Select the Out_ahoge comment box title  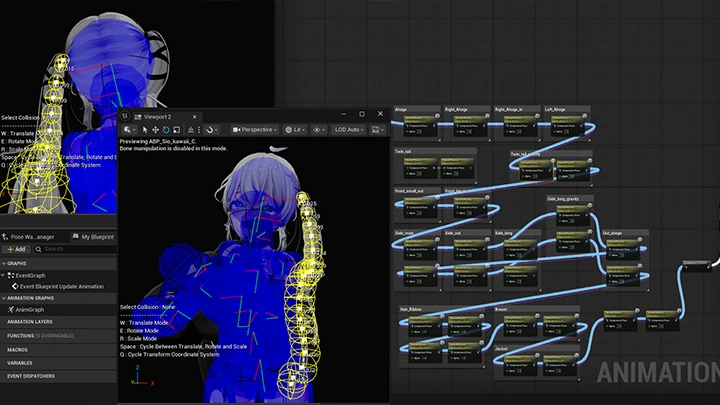coord(613,233)
